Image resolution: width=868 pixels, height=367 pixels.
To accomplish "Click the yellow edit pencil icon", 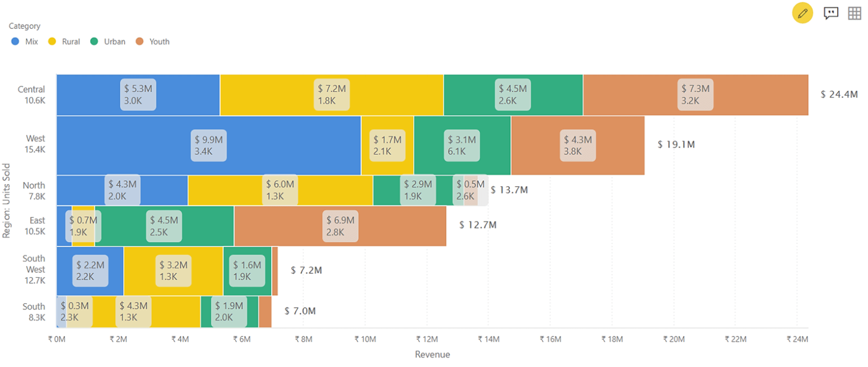I will click(x=802, y=13).
